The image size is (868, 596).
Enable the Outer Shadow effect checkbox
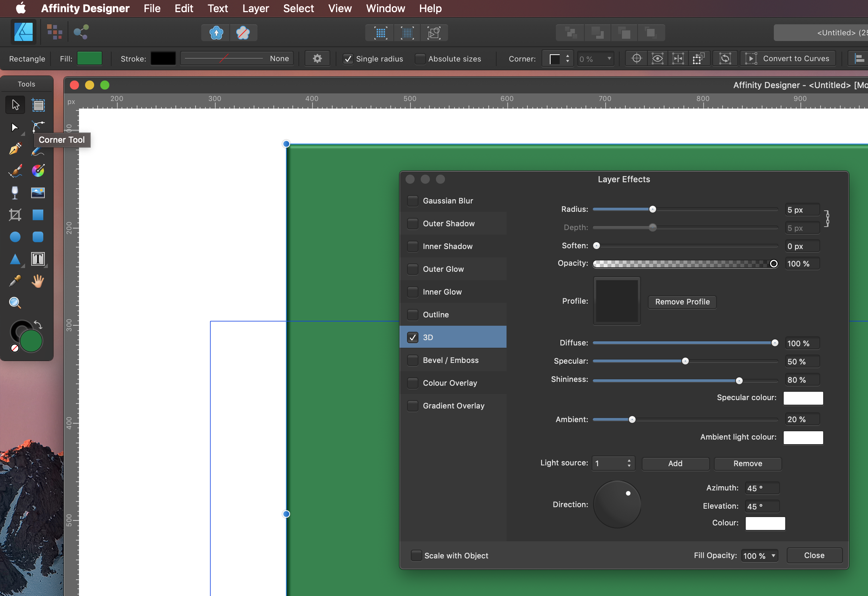(x=413, y=223)
